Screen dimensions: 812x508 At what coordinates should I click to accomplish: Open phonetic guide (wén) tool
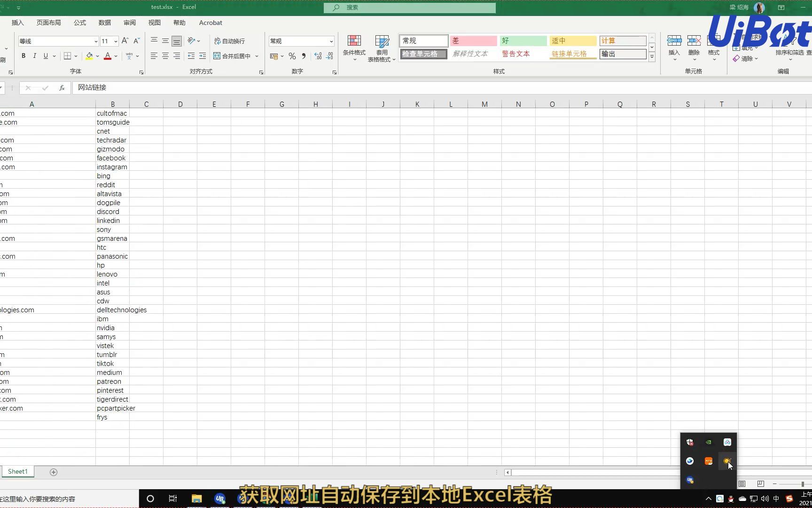pos(129,56)
